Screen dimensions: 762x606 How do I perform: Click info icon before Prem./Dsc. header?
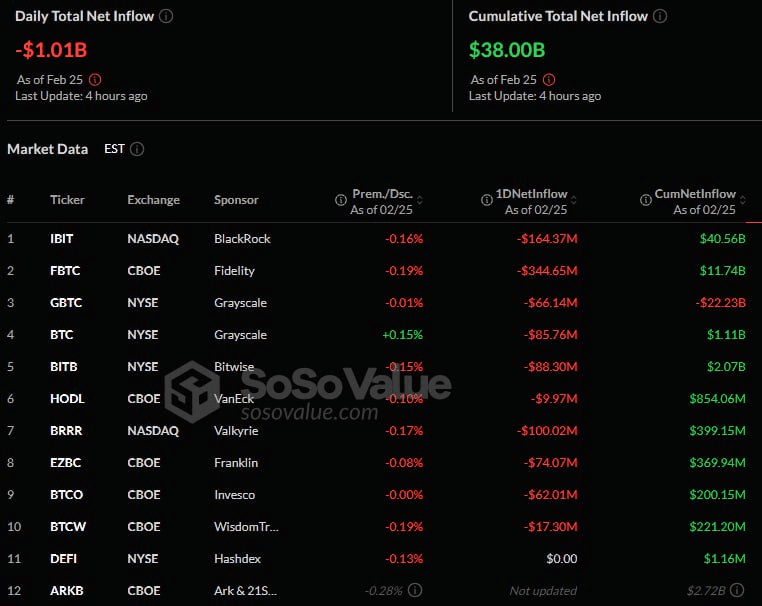341,200
